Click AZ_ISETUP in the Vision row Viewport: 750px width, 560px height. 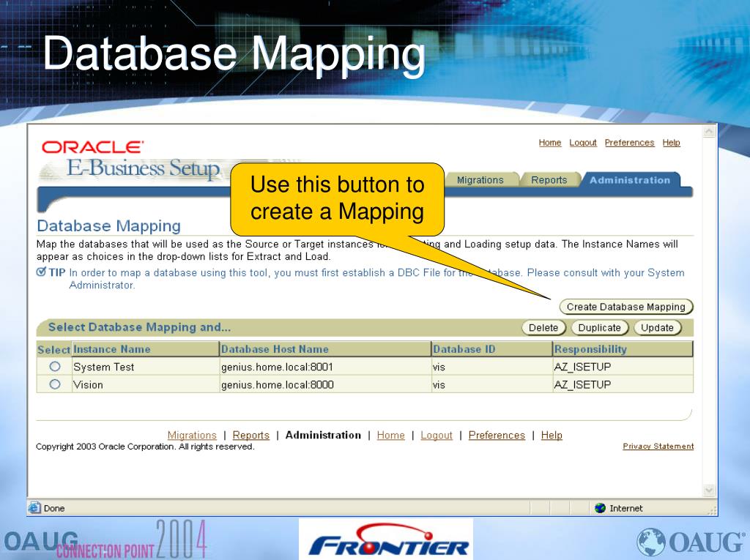582,384
